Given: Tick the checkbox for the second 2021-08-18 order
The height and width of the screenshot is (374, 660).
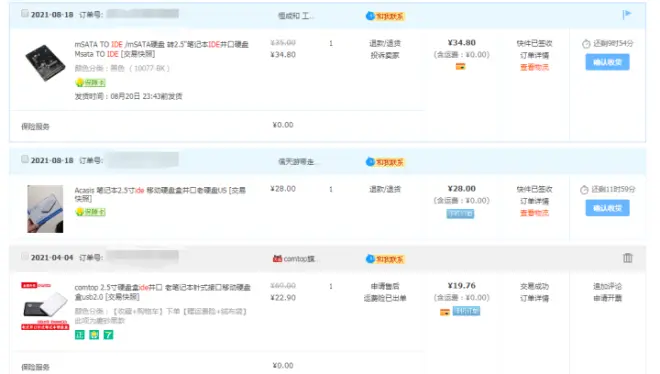Looking at the screenshot, I should [25, 159].
